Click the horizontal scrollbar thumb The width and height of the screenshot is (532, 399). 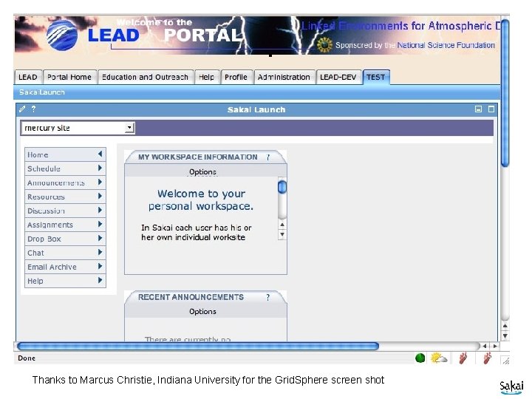[198, 346]
